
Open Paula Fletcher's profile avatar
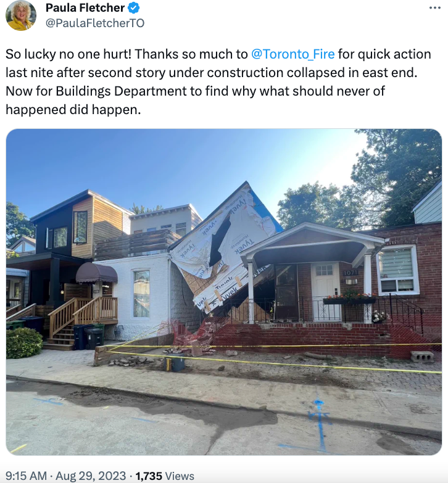(20, 15)
